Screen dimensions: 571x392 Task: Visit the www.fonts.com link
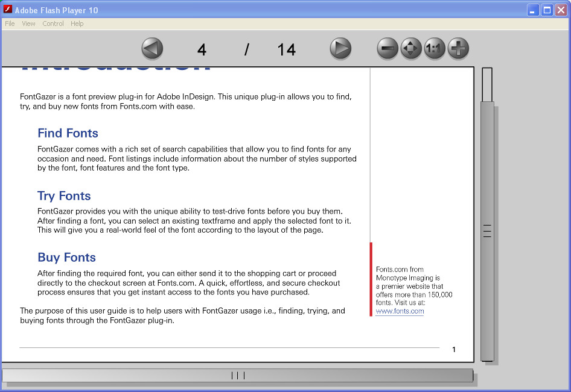point(400,311)
